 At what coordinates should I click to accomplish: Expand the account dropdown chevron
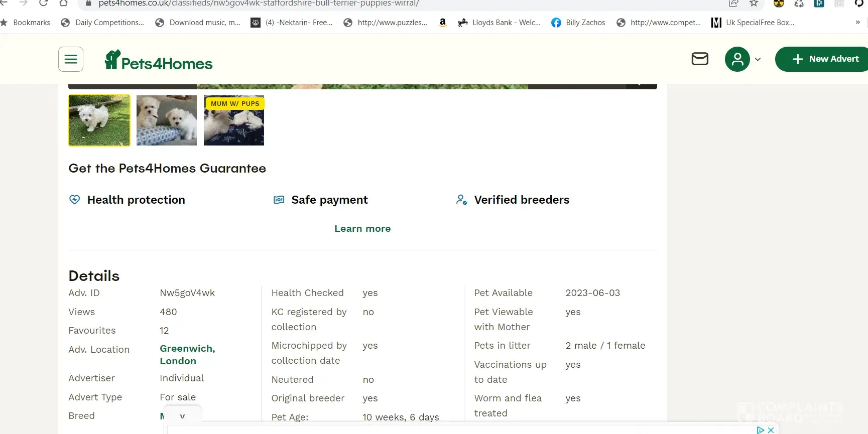click(758, 59)
